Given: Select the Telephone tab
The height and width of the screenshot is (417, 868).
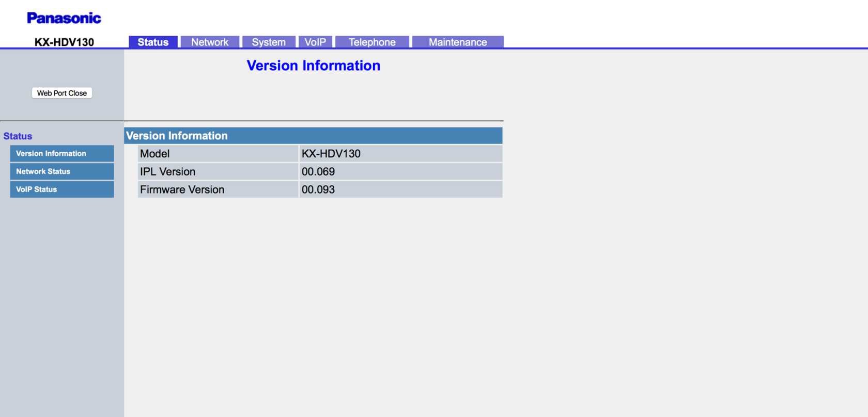Looking at the screenshot, I should pyautogui.click(x=372, y=42).
